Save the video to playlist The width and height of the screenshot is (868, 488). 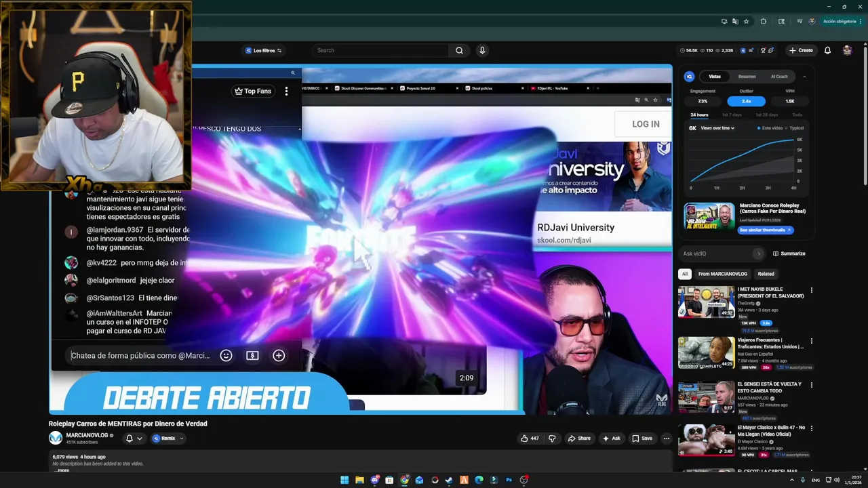click(x=642, y=439)
